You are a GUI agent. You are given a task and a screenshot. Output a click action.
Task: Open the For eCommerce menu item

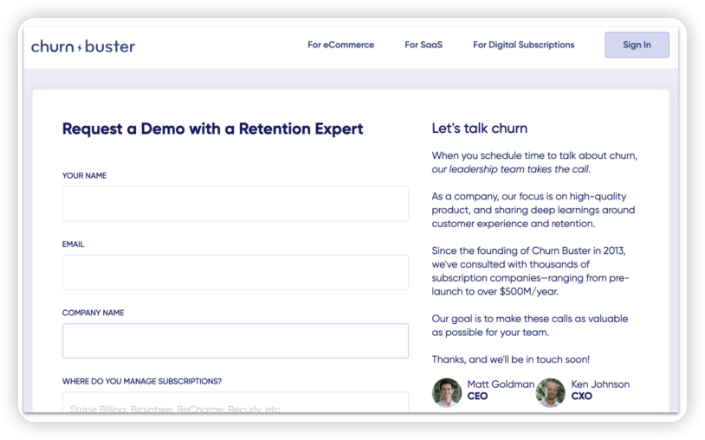[340, 45]
